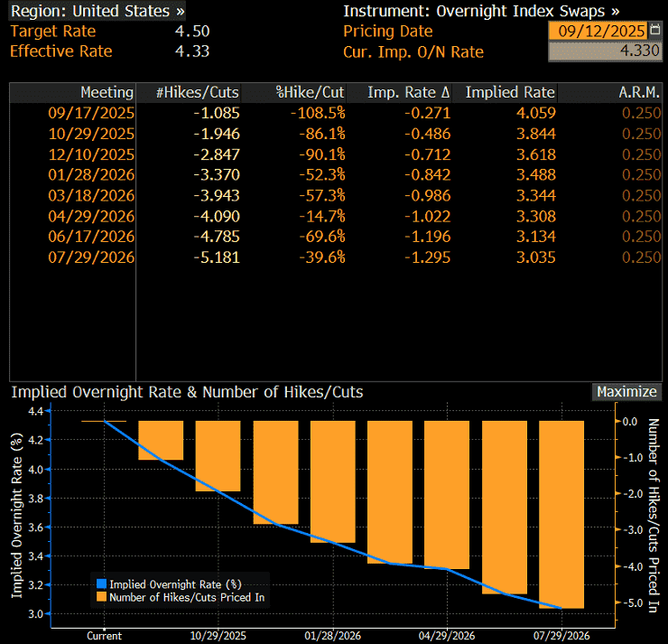
Task: Click the chart title Implied Overnight Rate & Number of Hikes/Cuts
Action: [x=187, y=392]
